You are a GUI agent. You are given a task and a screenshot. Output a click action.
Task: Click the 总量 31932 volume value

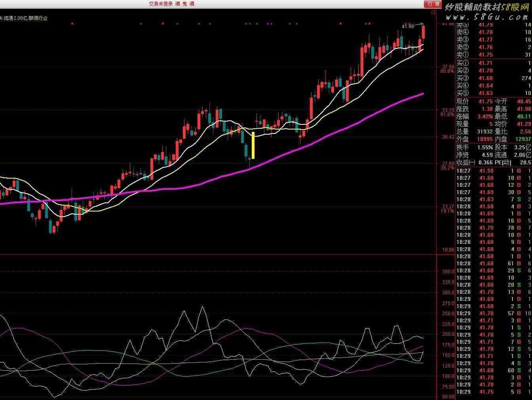(485, 131)
